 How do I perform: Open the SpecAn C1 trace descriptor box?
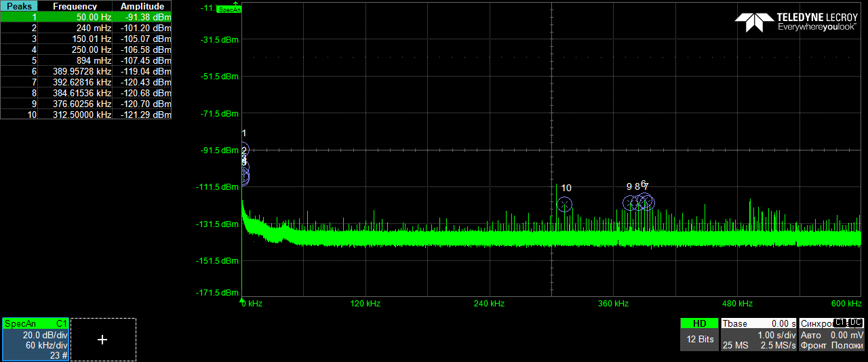pos(36,339)
